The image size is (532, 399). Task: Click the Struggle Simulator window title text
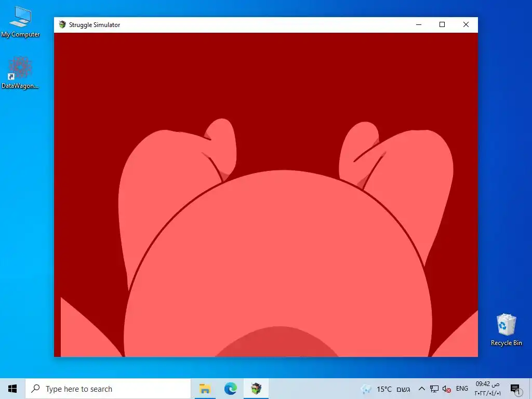[x=95, y=25]
